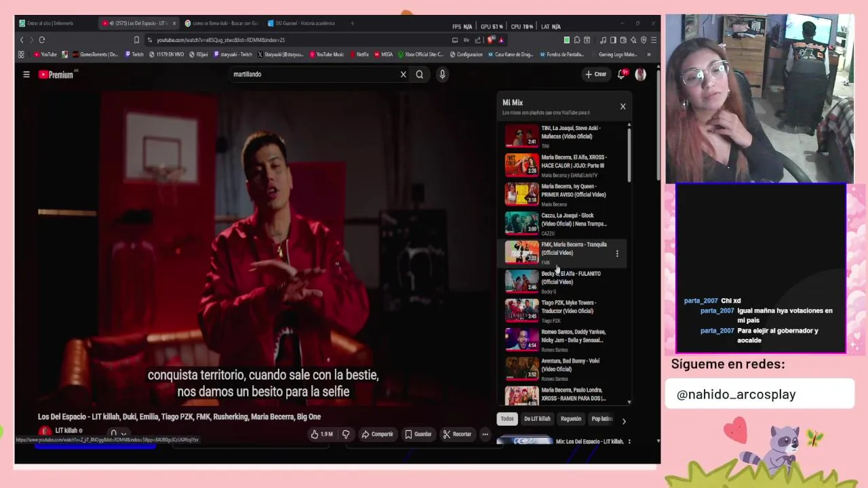Screen dimensions: 868x488
Task: Open apps grid in bookmarks bar
Action: point(21,54)
